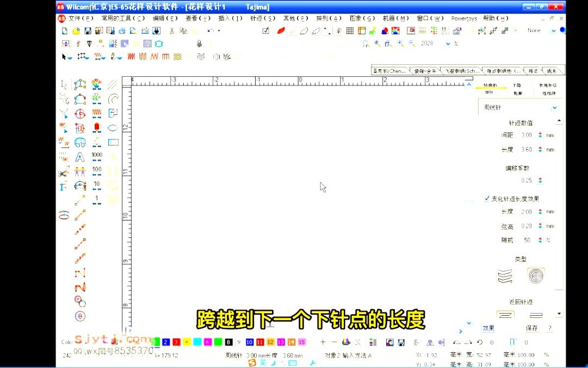Click the 效果 button
This screenshot has height=368, width=588.
tap(487, 327)
